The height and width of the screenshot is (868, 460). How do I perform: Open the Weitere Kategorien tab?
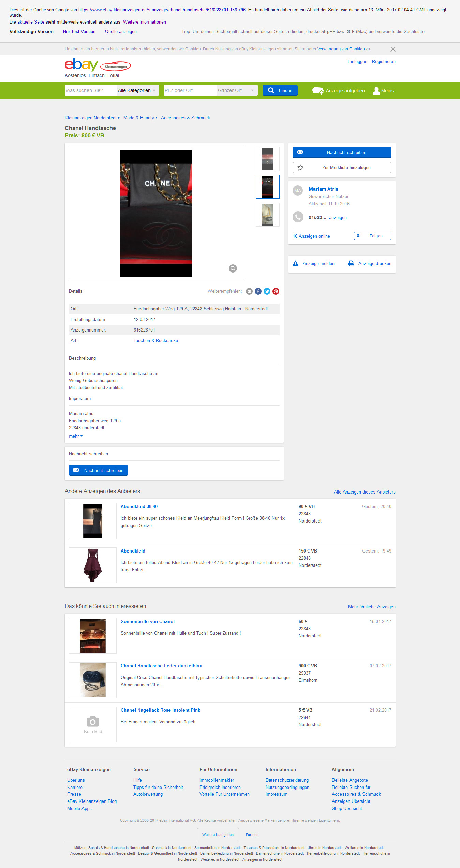(x=218, y=835)
